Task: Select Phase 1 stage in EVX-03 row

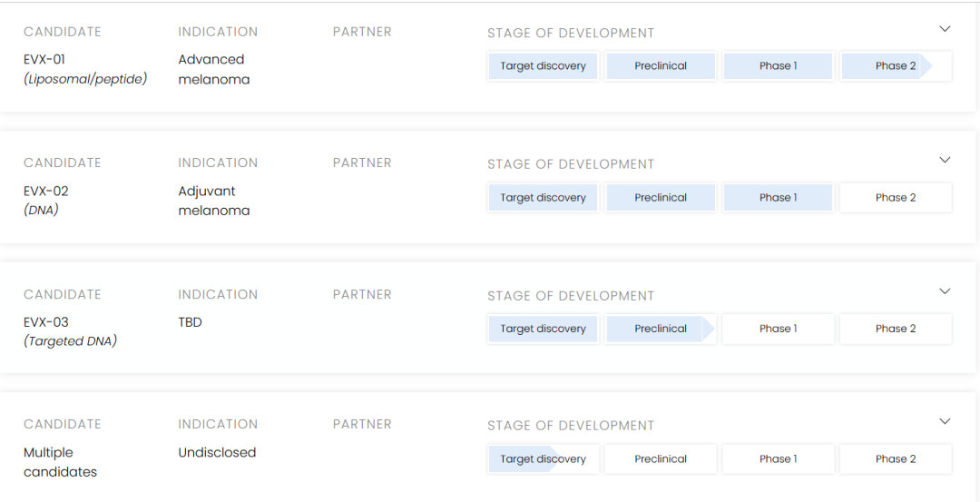Action: 779,329
